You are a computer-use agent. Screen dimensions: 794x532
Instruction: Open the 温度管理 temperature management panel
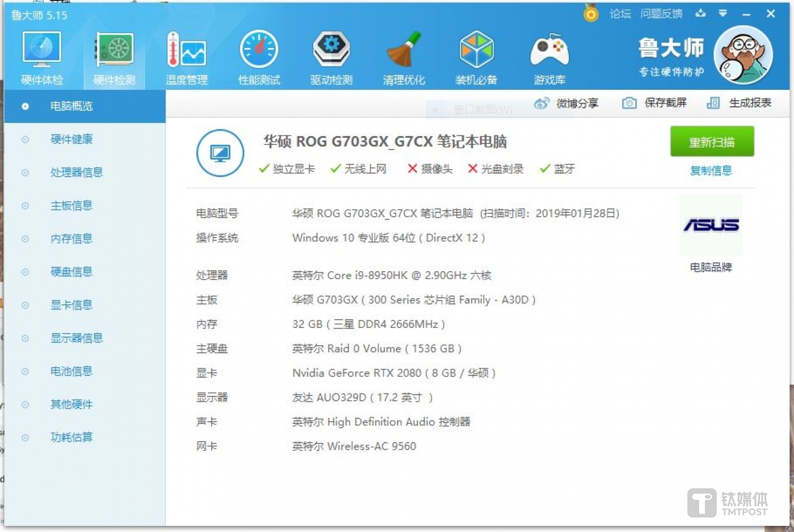coord(187,55)
